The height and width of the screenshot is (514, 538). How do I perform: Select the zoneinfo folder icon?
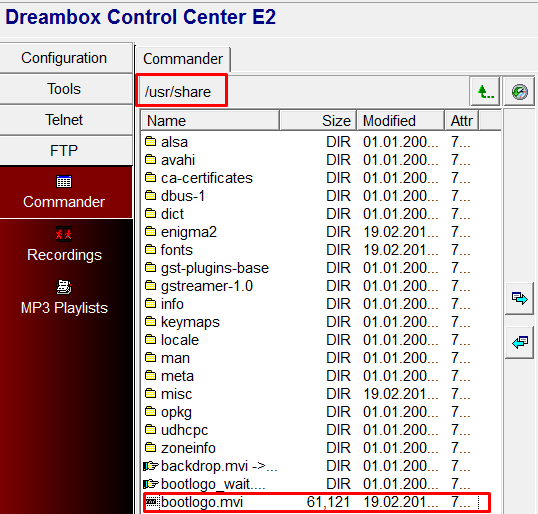(150, 447)
